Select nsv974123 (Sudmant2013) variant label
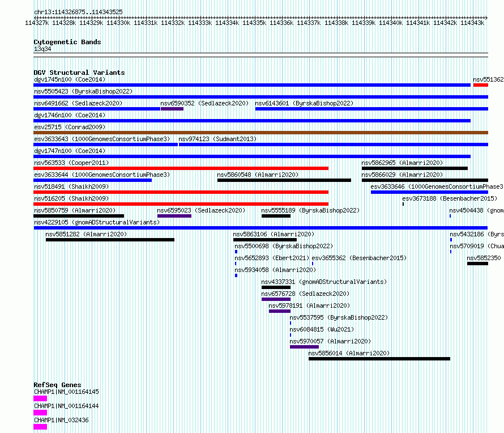 [x=217, y=139]
